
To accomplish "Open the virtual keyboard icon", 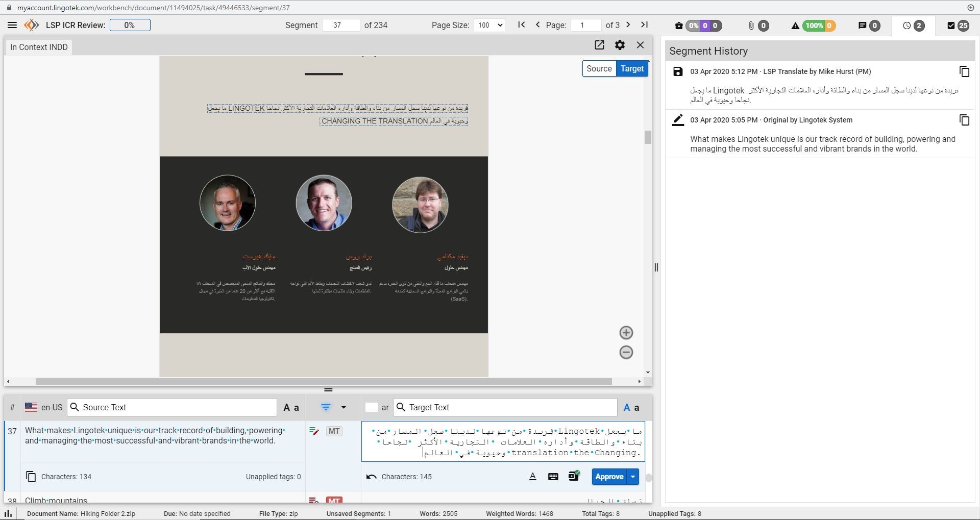I will [553, 477].
